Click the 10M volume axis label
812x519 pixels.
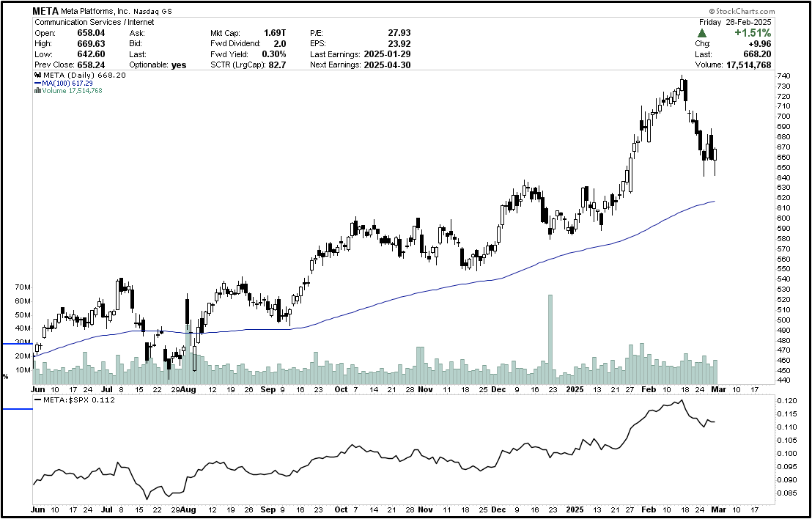click(23, 370)
